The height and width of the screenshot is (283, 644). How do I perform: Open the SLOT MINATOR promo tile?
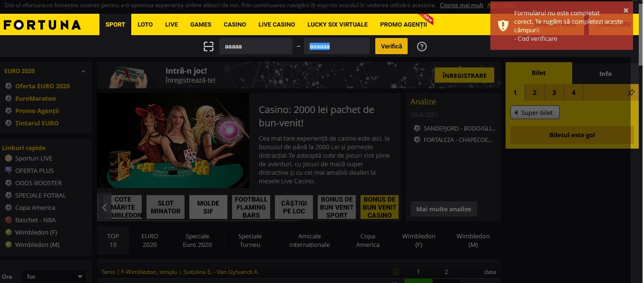pyautogui.click(x=166, y=207)
